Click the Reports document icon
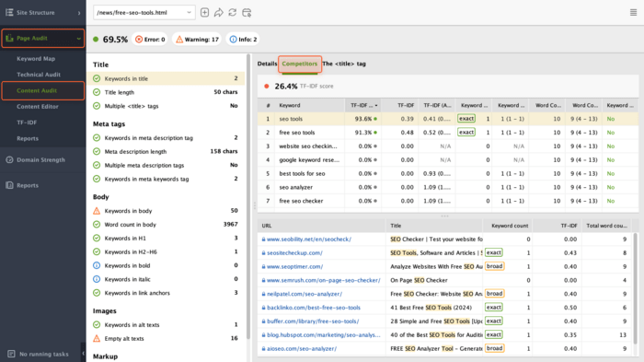 pos(9,185)
